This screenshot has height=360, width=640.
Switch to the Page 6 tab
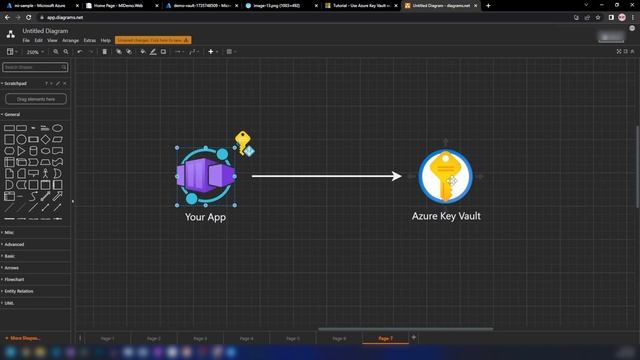(339, 338)
